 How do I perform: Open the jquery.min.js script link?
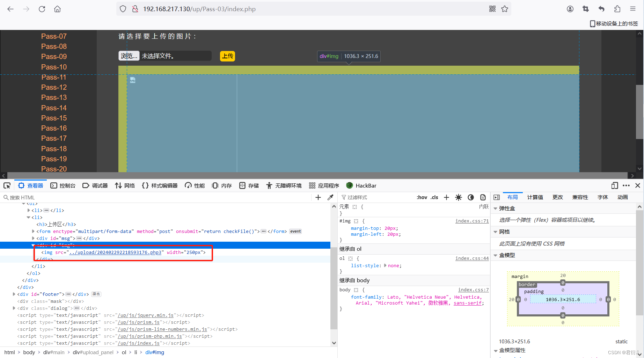[146, 315]
